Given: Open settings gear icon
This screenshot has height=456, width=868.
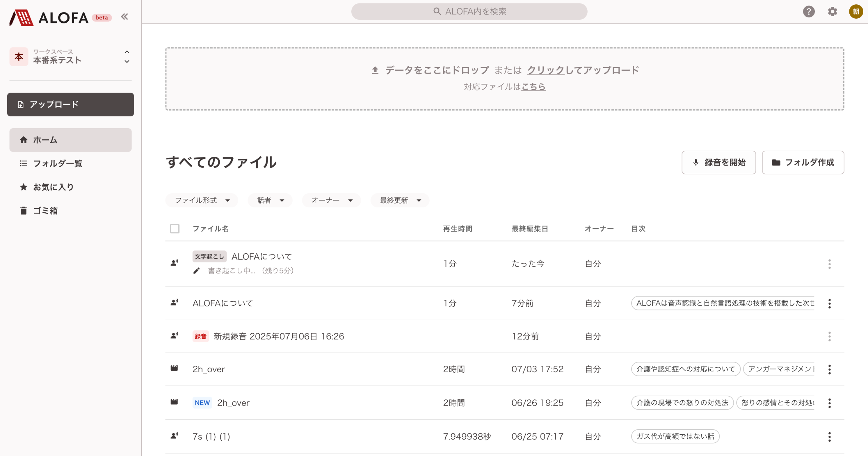Looking at the screenshot, I should tap(832, 12).
